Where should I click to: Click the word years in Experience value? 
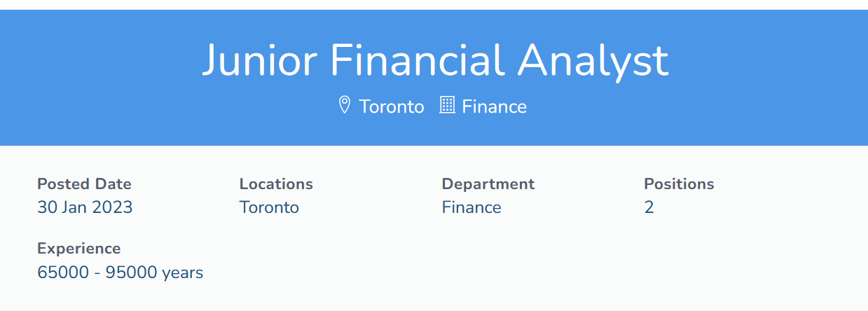[182, 272]
